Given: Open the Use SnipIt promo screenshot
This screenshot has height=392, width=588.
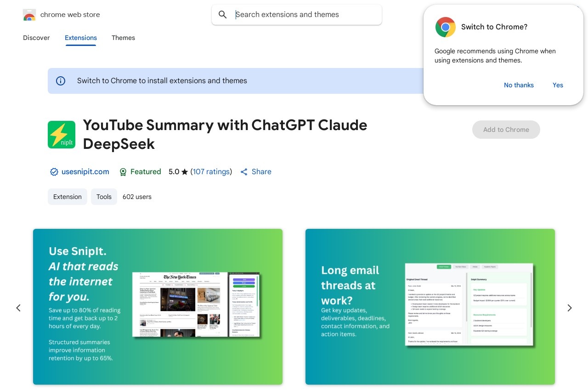Looking at the screenshot, I should coord(158,307).
